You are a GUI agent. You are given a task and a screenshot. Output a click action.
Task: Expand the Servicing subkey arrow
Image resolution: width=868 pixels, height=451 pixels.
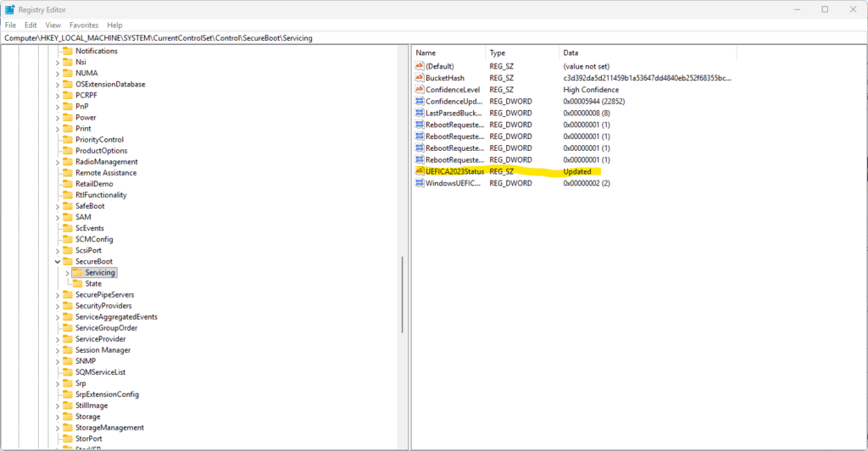point(68,273)
